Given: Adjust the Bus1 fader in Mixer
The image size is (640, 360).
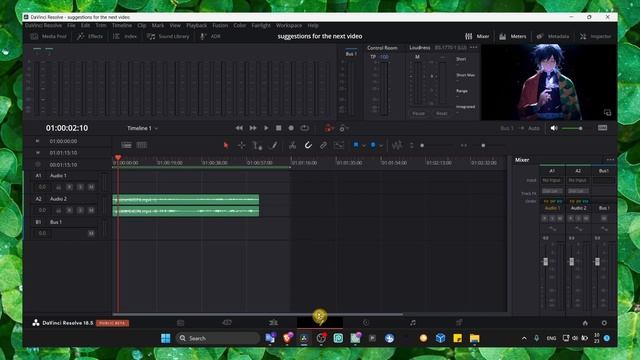Looking at the screenshot, I should click(597, 262).
